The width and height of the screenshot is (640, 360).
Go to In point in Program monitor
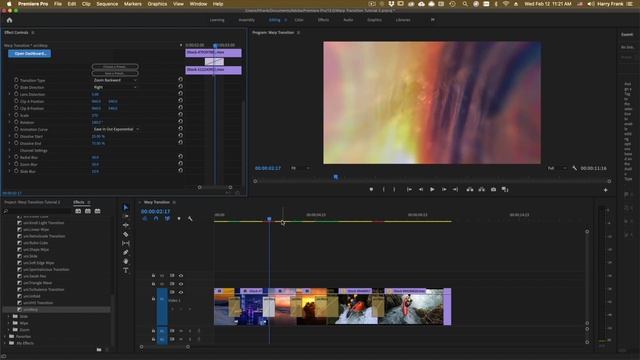coord(409,189)
